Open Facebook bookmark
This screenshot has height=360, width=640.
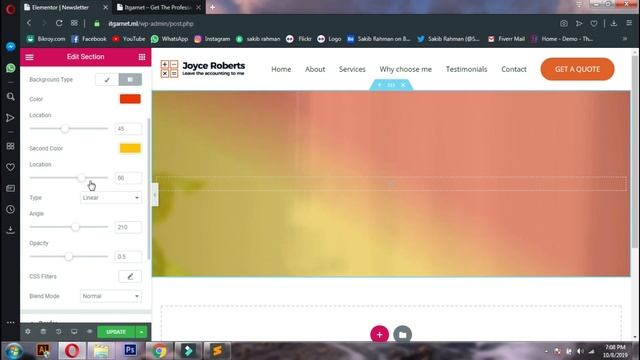point(89,39)
